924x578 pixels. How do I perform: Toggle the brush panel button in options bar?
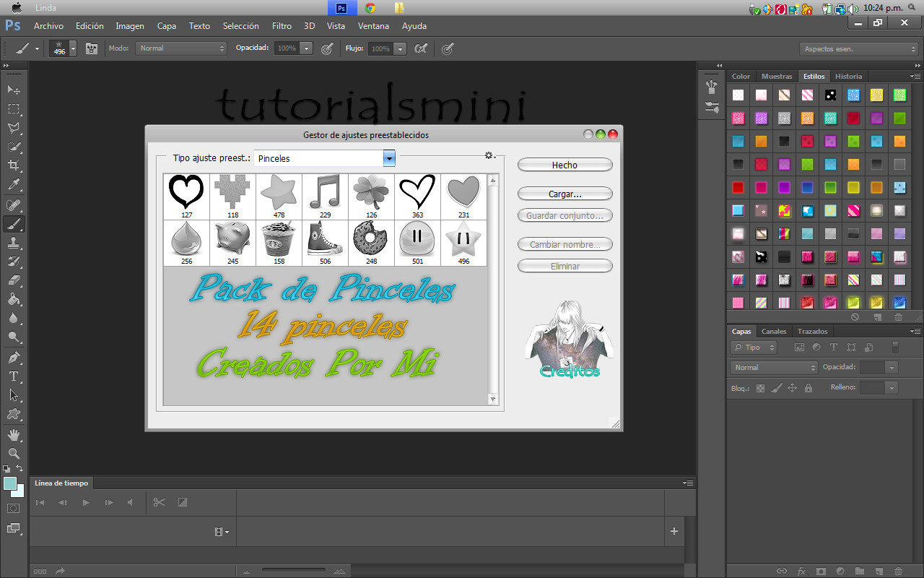(92, 48)
